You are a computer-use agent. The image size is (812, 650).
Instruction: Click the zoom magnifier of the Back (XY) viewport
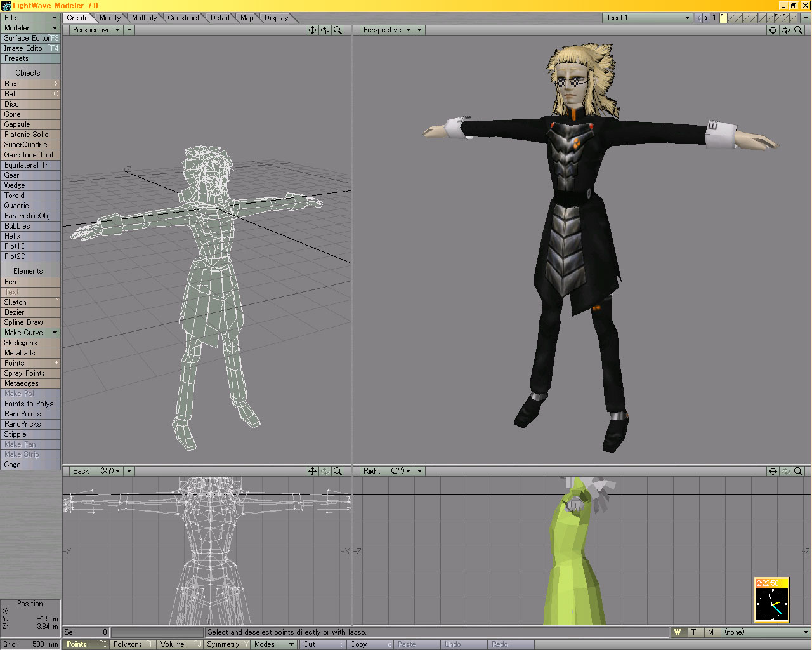click(337, 471)
